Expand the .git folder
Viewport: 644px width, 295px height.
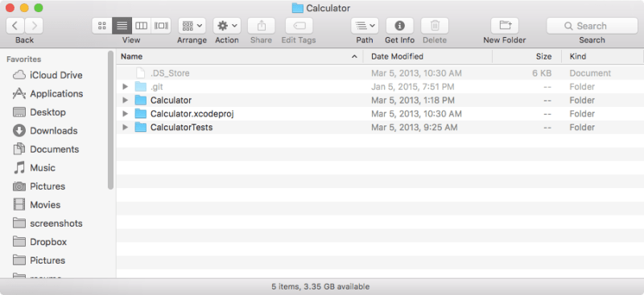126,87
